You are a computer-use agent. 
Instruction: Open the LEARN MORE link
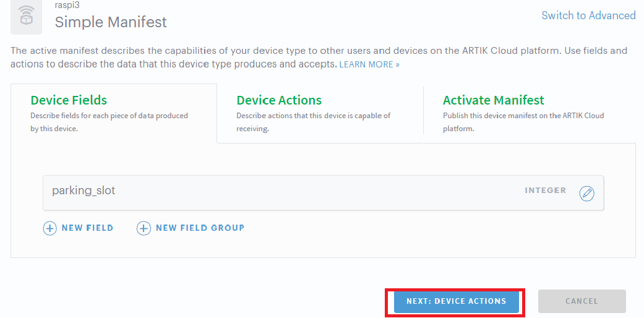369,64
